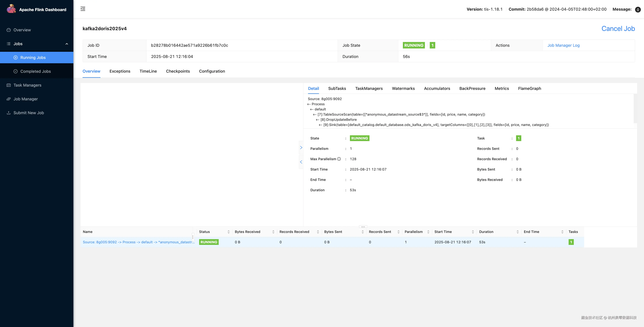Image resolution: width=644 pixels, height=327 pixels.
Task: Expand the graph panel with the right chevron
Action: (x=301, y=148)
